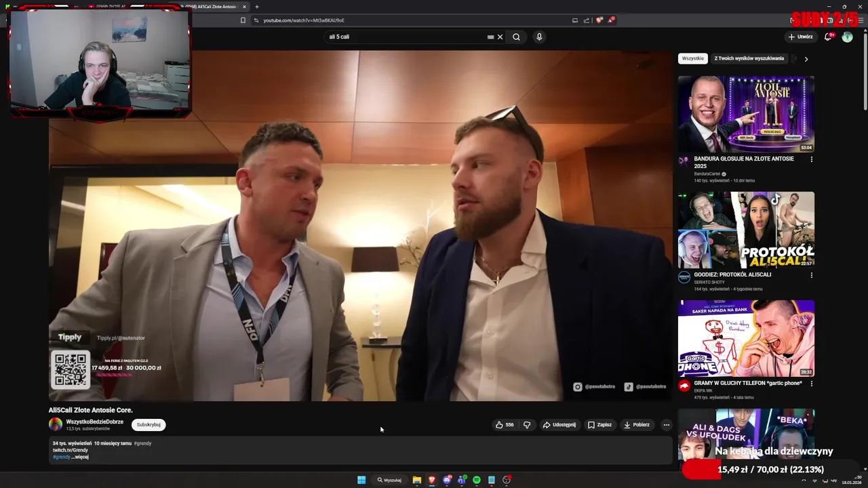Click the main video player
The width and height of the screenshot is (868, 488).
click(360, 226)
